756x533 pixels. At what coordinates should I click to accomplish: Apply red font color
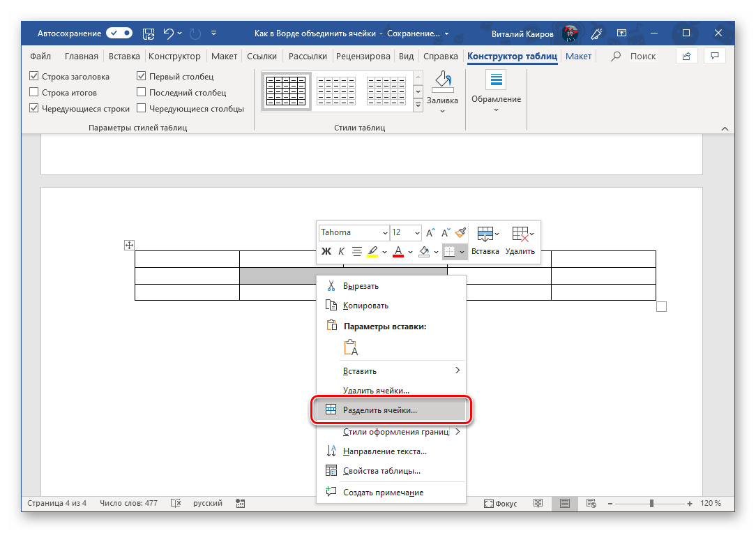(398, 251)
